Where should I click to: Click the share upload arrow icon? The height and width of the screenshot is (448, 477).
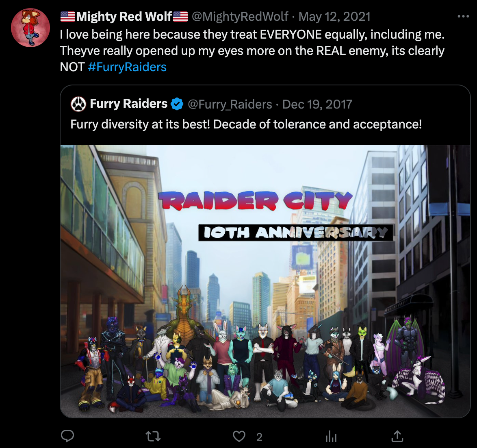click(x=397, y=436)
